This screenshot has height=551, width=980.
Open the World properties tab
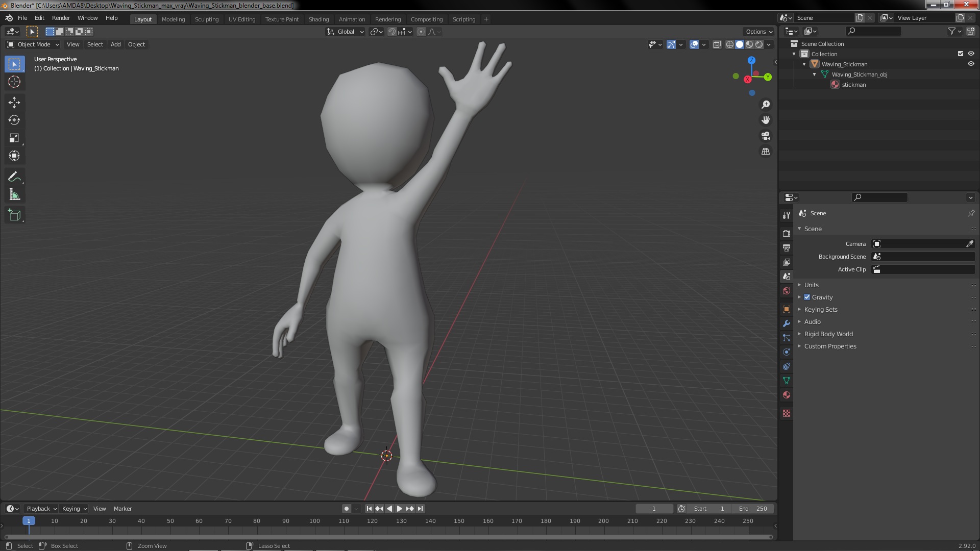(787, 291)
